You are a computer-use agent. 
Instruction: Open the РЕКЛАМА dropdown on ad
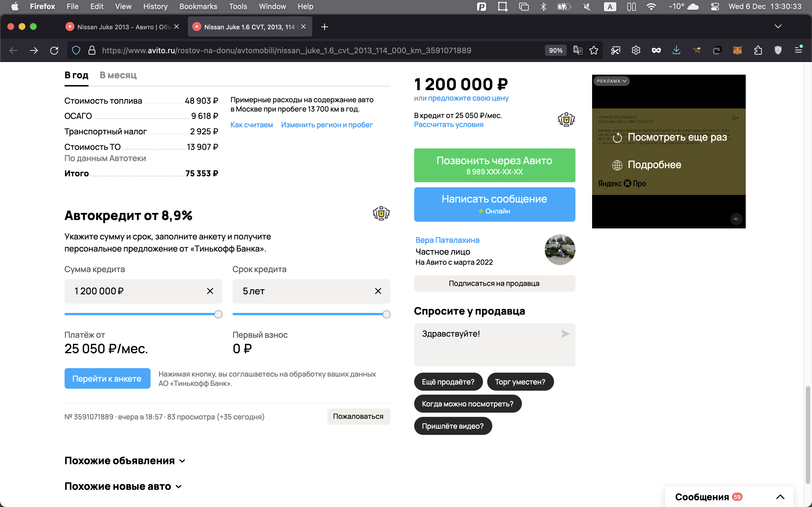[x=611, y=81]
